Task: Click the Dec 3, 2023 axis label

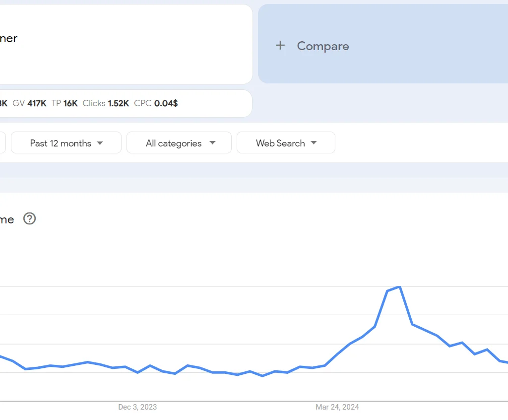Action: [137, 407]
